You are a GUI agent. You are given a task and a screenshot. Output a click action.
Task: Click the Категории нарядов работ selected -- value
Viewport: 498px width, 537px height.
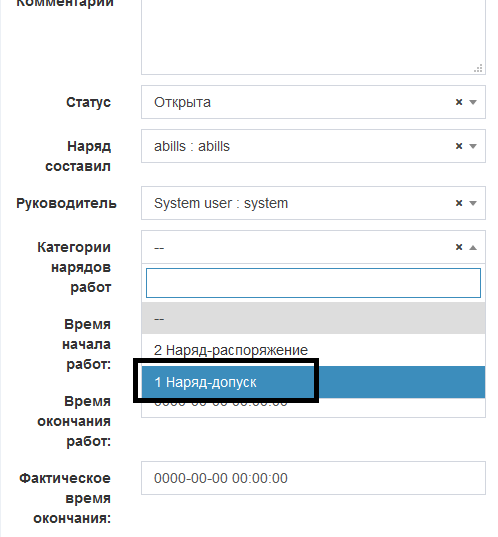click(x=159, y=247)
